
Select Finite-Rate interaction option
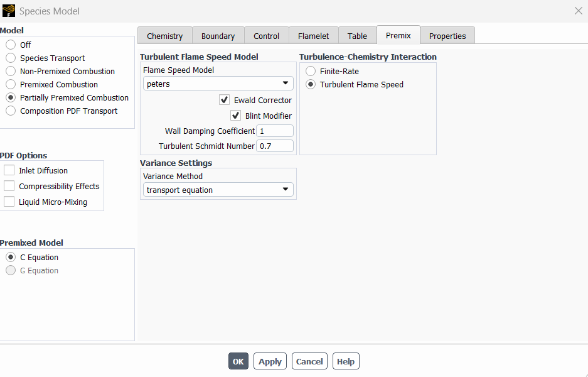[311, 72]
